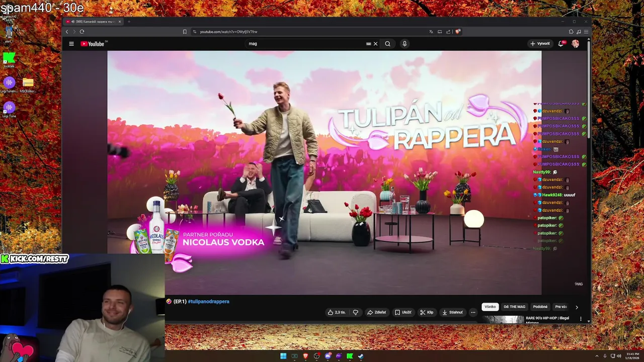This screenshot has height=362, width=644.
Task: Open volume control speaker icon in tray
Action: pyautogui.click(x=619, y=356)
